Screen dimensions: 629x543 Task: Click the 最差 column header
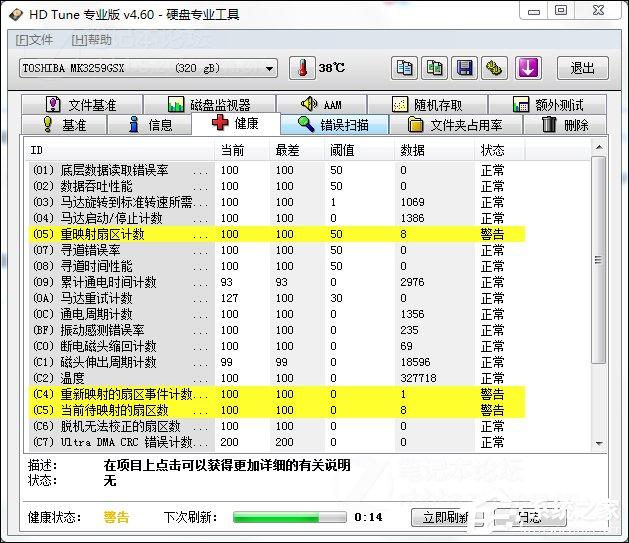point(297,150)
